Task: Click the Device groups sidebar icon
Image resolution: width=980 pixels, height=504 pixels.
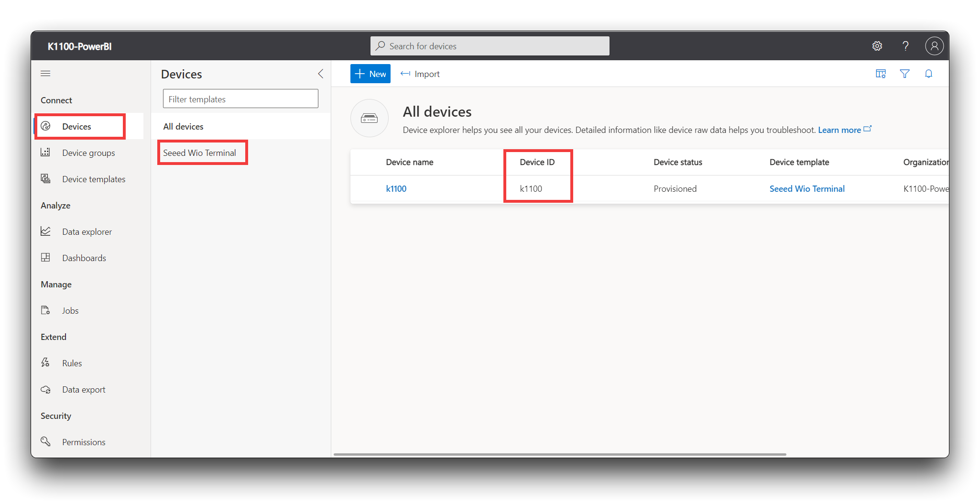Action: tap(46, 153)
